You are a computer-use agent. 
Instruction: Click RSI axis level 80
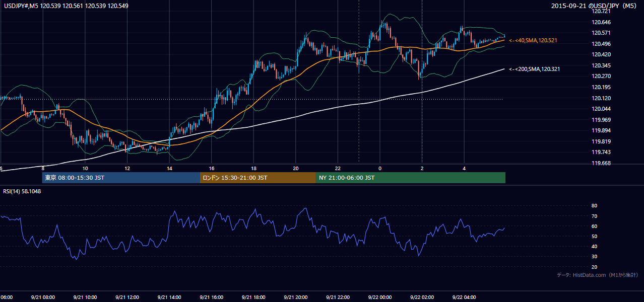594,206
